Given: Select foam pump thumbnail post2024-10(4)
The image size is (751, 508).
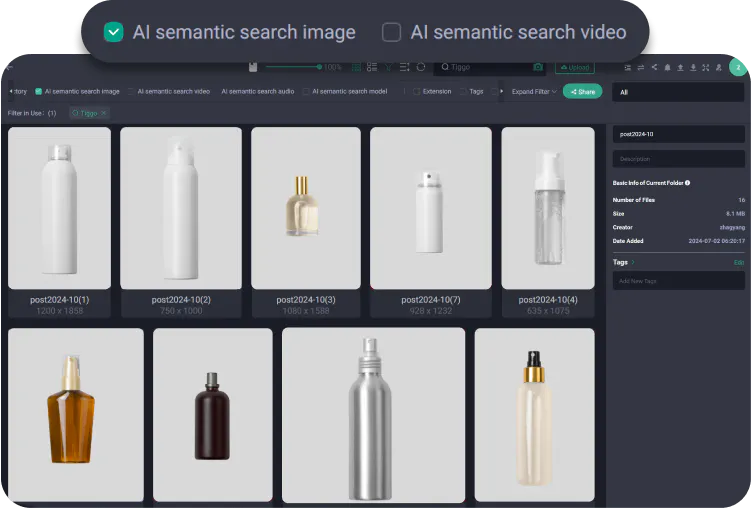Looking at the screenshot, I should pyautogui.click(x=548, y=208).
